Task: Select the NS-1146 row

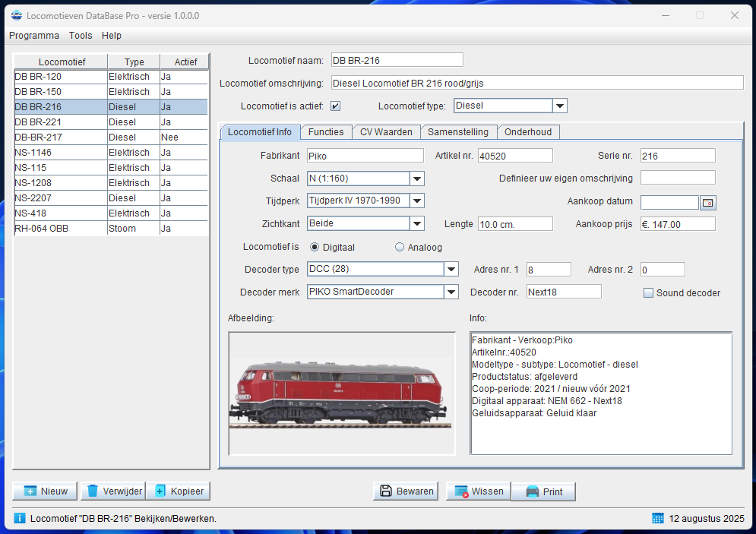Action: pos(111,152)
